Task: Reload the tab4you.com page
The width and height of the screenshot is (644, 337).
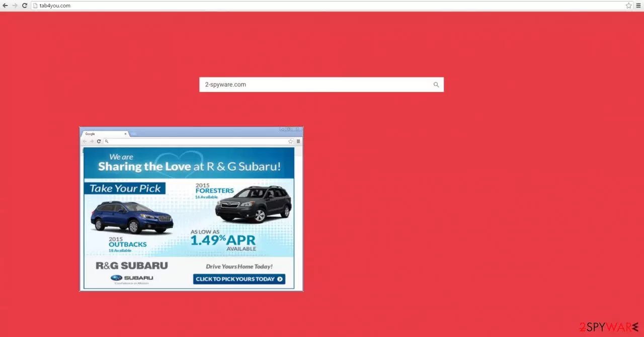Action: [24, 6]
